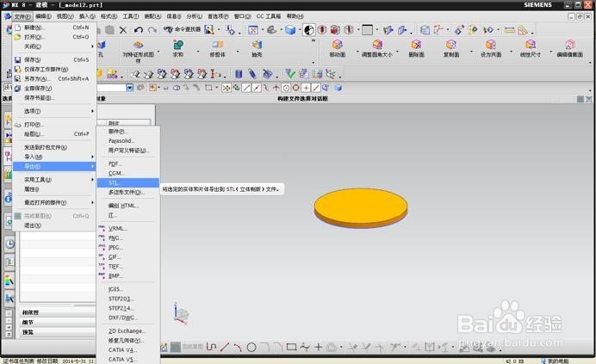Select Save (保存) in File menu
This screenshot has height=364, width=596.
54,59
